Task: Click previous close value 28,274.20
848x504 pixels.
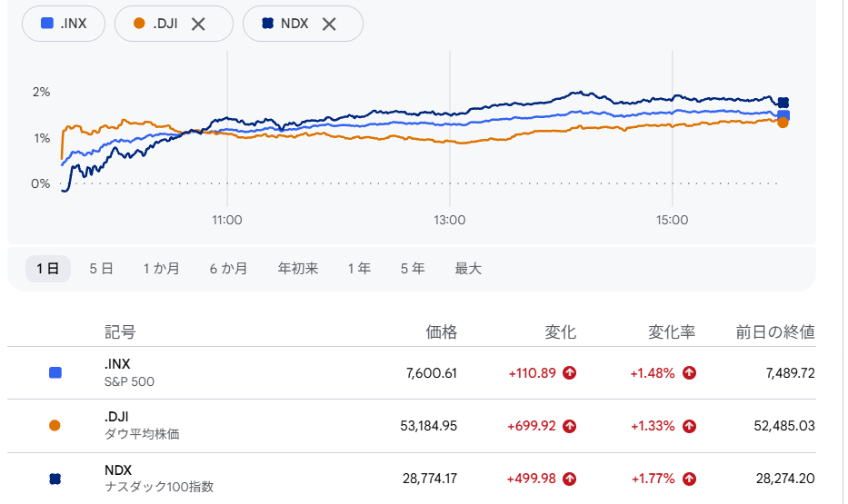Action: 785,479
